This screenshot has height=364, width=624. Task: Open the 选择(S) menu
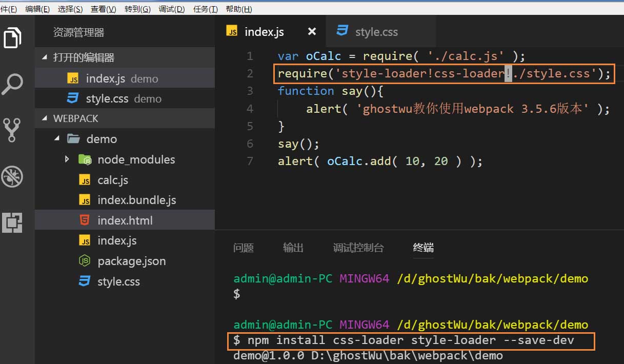70,9
